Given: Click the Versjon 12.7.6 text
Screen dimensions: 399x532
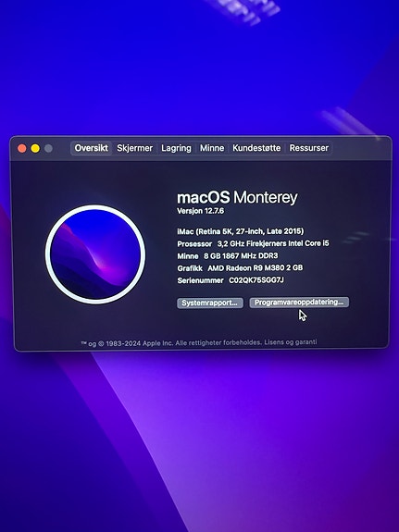Looking at the screenshot, I should click(x=200, y=211).
